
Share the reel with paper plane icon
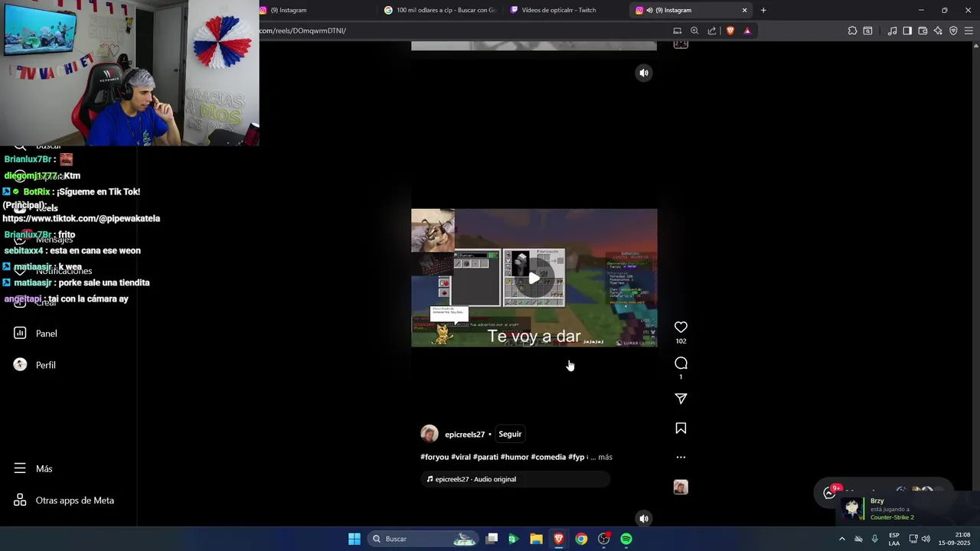pyautogui.click(x=681, y=399)
